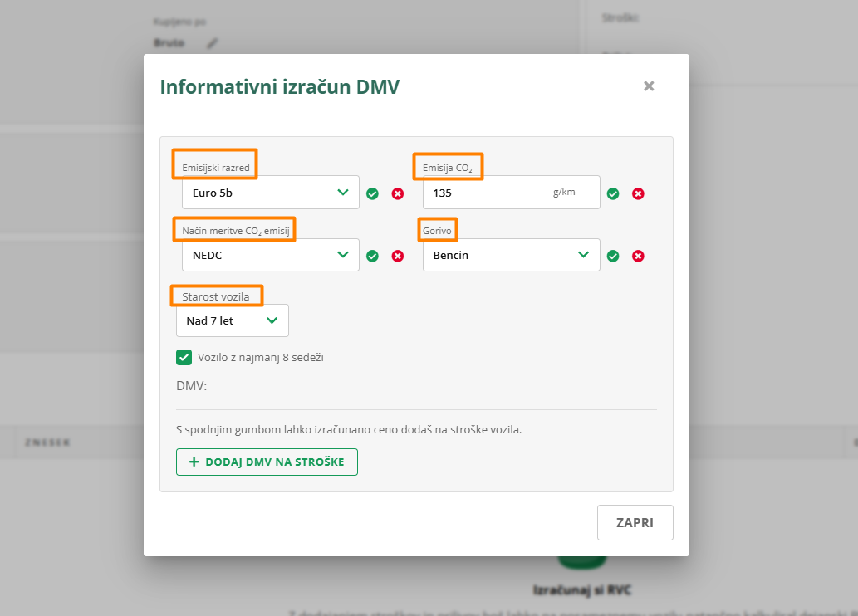Click red X next to Euro 5b
This screenshot has width=858, height=616.
[x=398, y=193]
